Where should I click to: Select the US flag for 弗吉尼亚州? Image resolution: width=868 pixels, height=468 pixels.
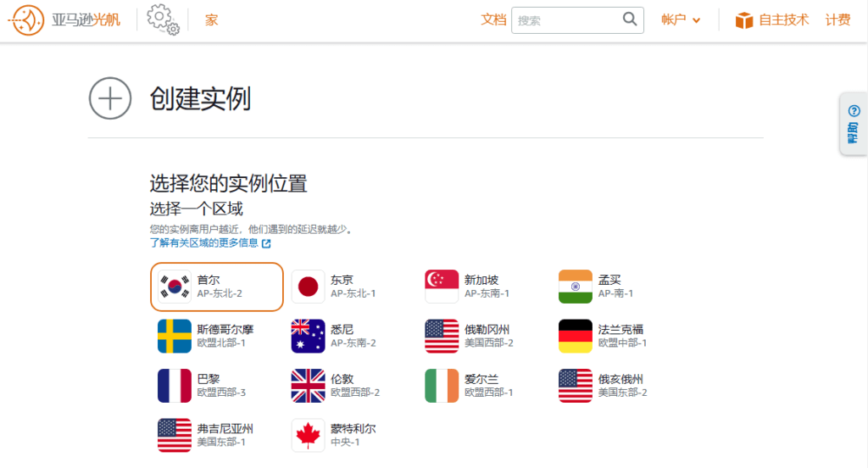(x=175, y=435)
